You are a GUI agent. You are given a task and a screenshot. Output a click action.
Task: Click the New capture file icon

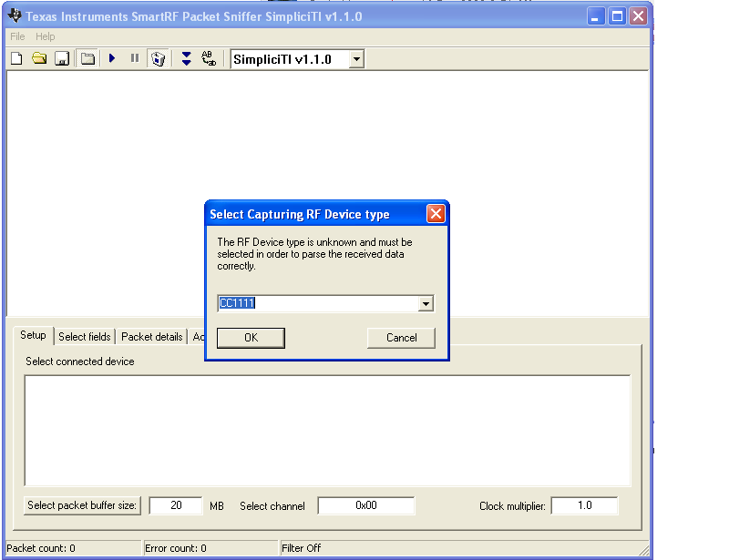16,58
